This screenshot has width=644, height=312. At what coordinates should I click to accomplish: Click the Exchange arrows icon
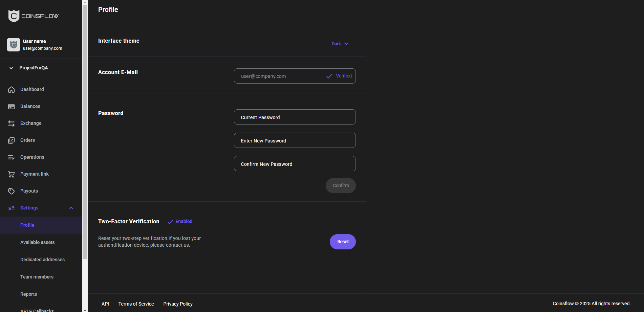(12, 123)
